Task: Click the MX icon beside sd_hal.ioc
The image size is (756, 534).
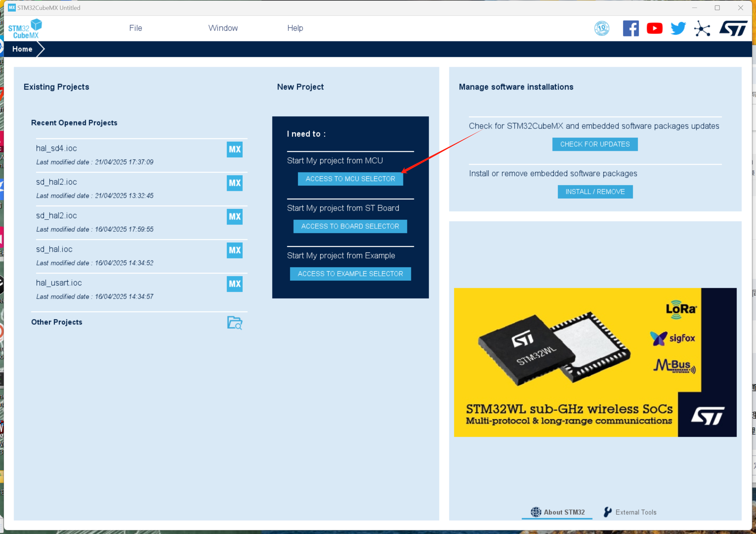Action: [x=235, y=250]
